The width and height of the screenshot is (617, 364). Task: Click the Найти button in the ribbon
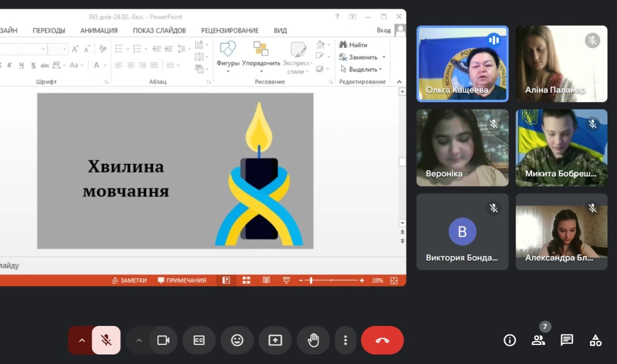tap(353, 45)
